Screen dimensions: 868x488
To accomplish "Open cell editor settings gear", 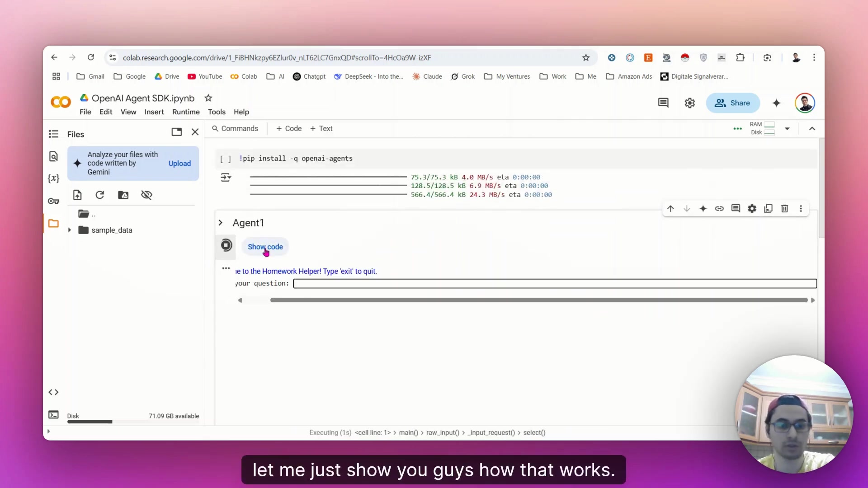I will [x=752, y=209].
